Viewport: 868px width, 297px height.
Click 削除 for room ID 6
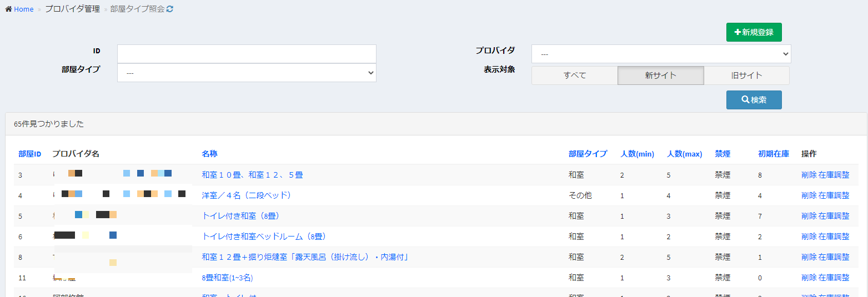click(x=809, y=236)
